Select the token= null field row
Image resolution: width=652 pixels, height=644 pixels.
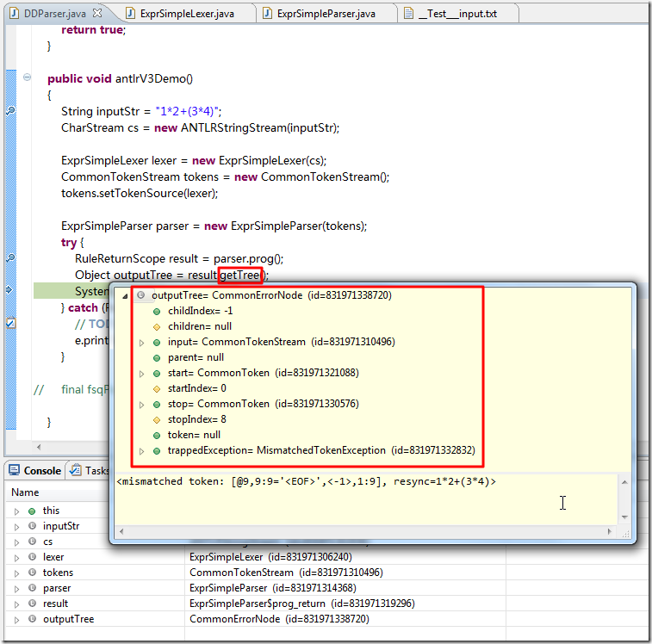click(194, 435)
